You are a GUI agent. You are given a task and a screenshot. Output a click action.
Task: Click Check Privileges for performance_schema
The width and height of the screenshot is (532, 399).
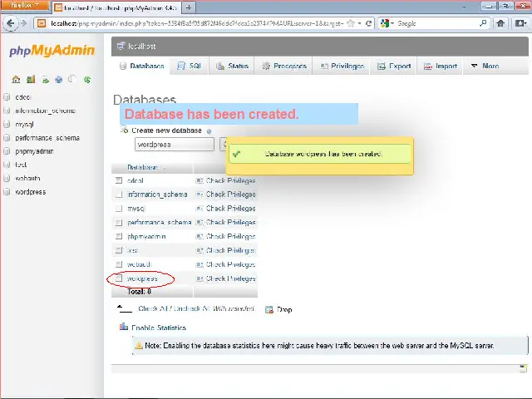pyautogui.click(x=231, y=223)
